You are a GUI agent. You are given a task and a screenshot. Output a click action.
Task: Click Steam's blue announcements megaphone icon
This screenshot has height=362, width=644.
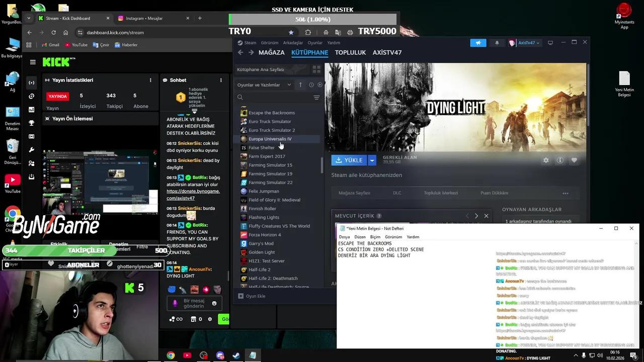(x=478, y=43)
